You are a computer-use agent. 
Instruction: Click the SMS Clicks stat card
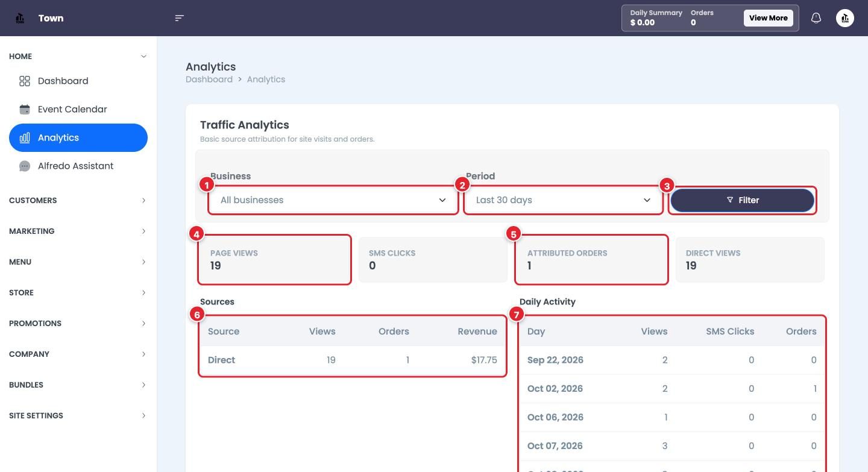[x=433, y=260]
